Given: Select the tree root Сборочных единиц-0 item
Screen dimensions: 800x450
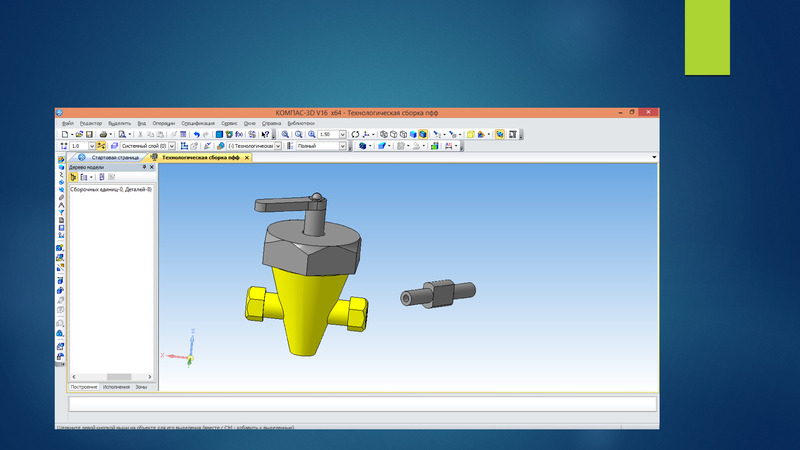Looking at the screenshot, I should (111, 189).
